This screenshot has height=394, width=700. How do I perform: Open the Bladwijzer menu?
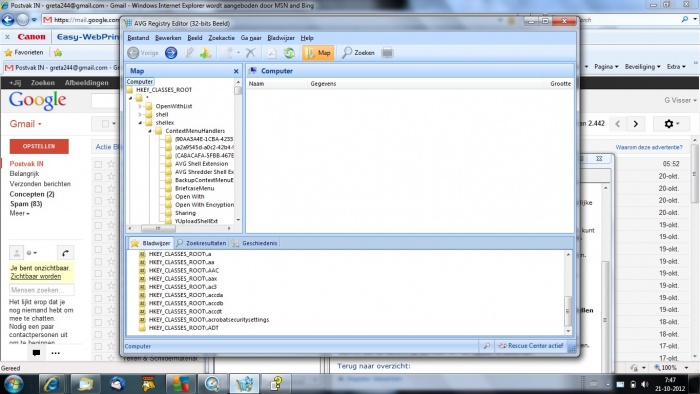coord(281,38)
